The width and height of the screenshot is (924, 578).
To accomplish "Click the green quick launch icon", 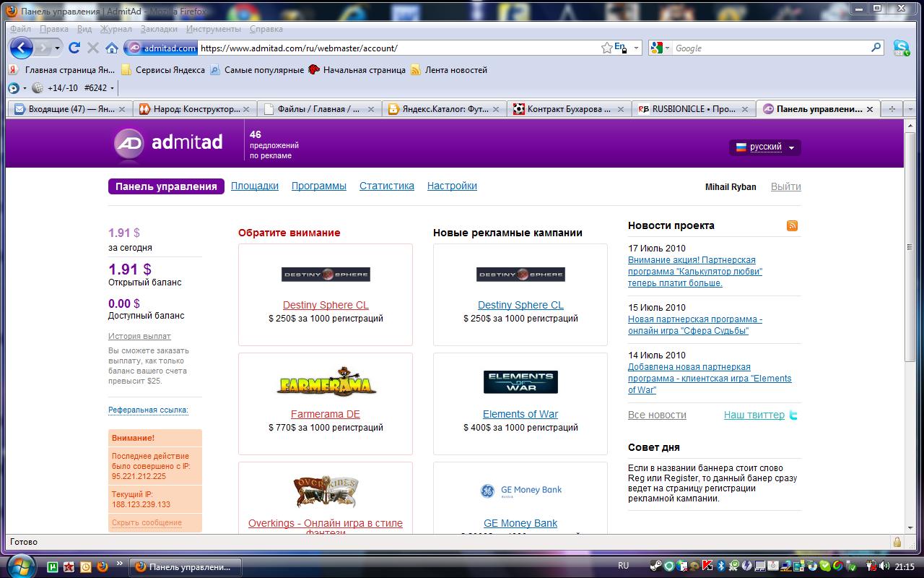I will pyautogui.click(x=53, y=567).
